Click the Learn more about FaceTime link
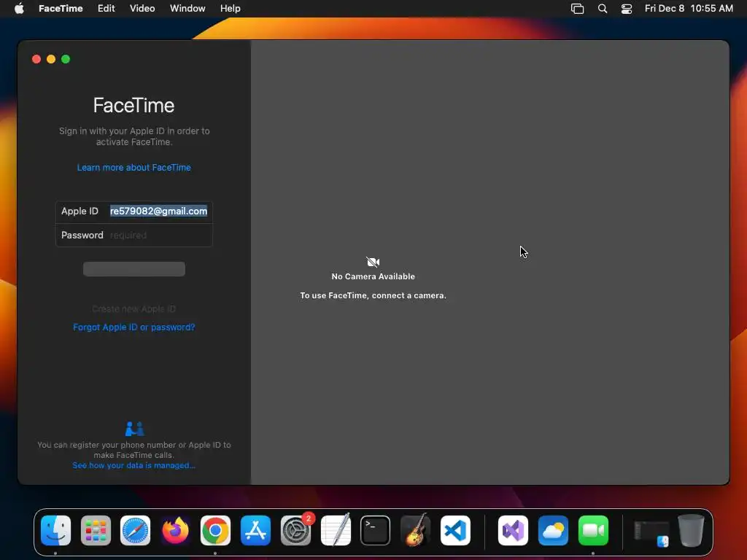747x560 pixels. [134, 168]
